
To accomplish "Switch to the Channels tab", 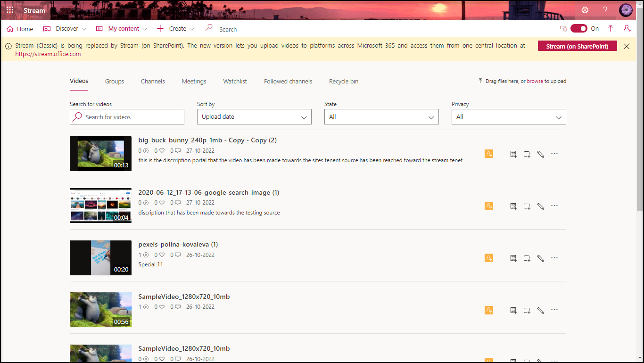I will (153, 82).
